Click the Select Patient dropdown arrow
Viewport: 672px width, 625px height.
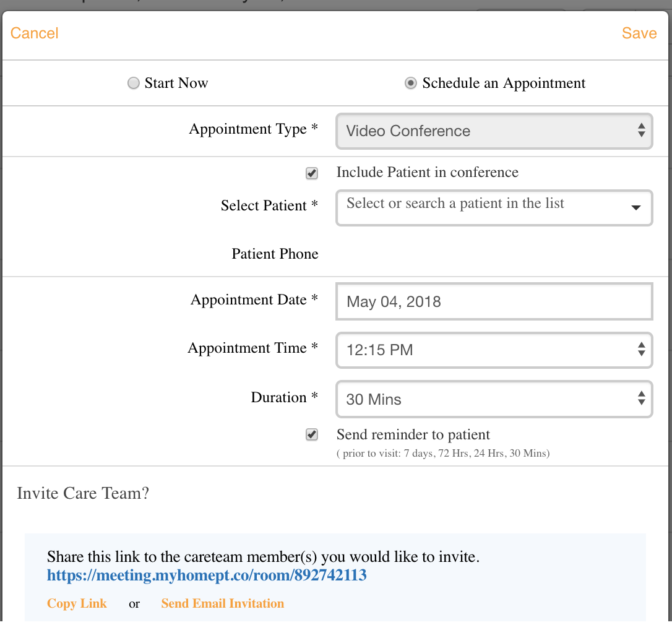(x=635, y=208)
